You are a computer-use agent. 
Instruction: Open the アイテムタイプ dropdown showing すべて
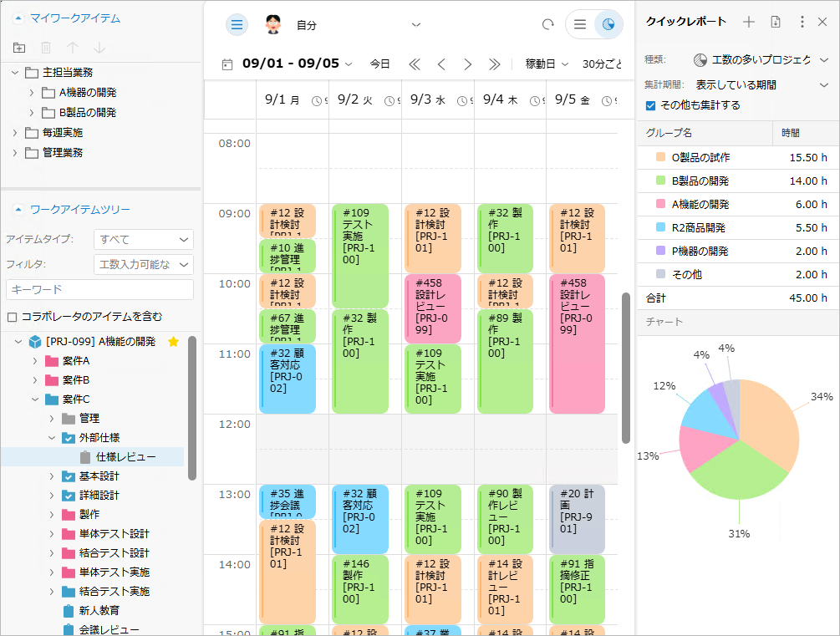143,240
